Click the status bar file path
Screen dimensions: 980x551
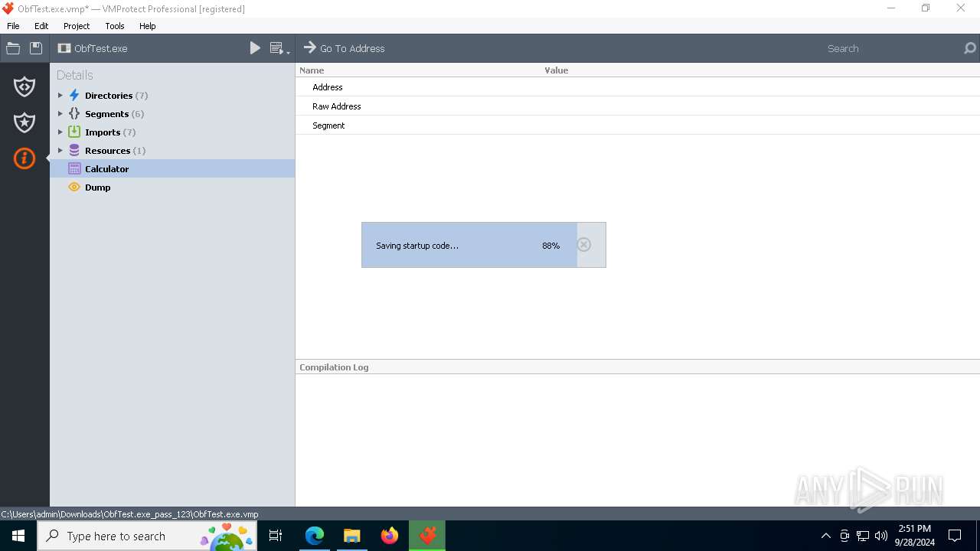(x=130, y=514)
